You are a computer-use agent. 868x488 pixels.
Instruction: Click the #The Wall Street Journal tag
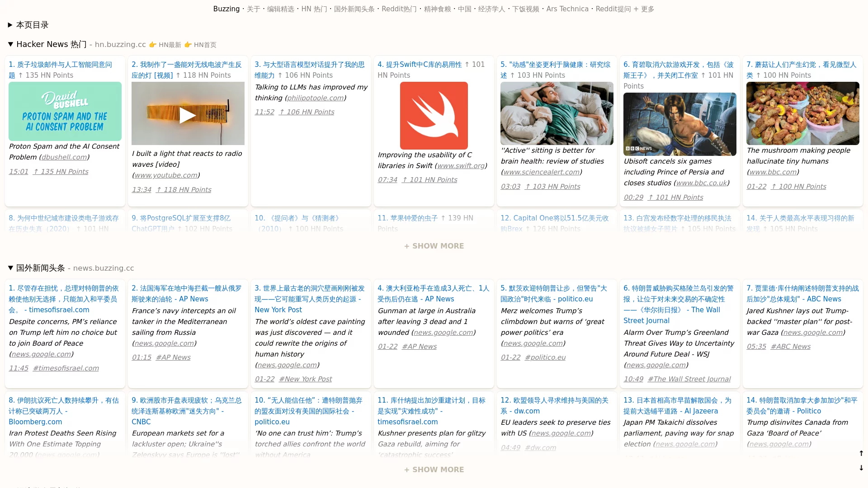(689, 379)
